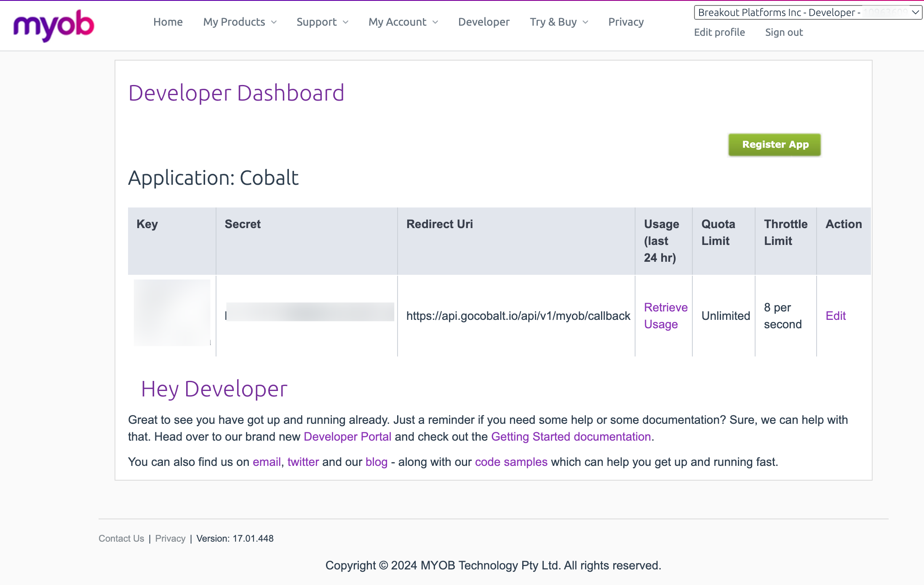Expand the Support menu chevron
Viewport: 924px width, 585px height.
(x=346, y=22)
